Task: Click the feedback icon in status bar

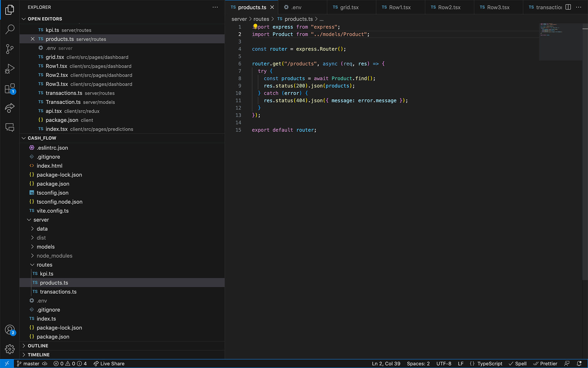Action: [567, 363]
